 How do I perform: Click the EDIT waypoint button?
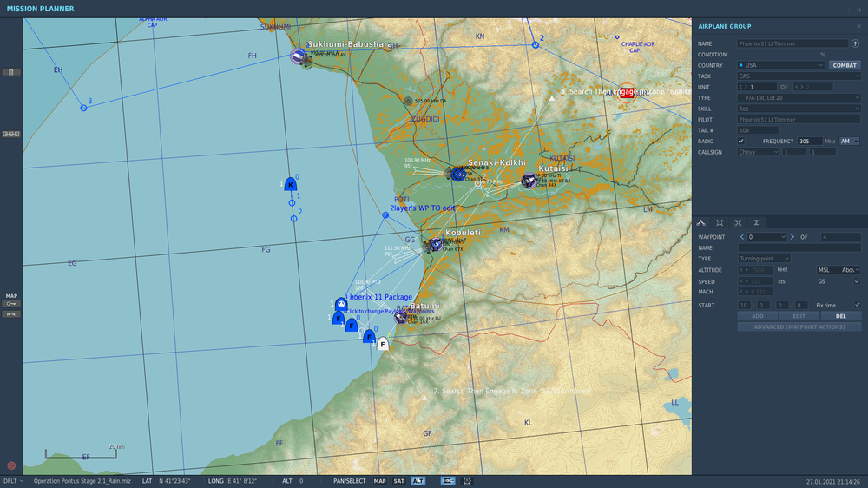tap(799, 316)
